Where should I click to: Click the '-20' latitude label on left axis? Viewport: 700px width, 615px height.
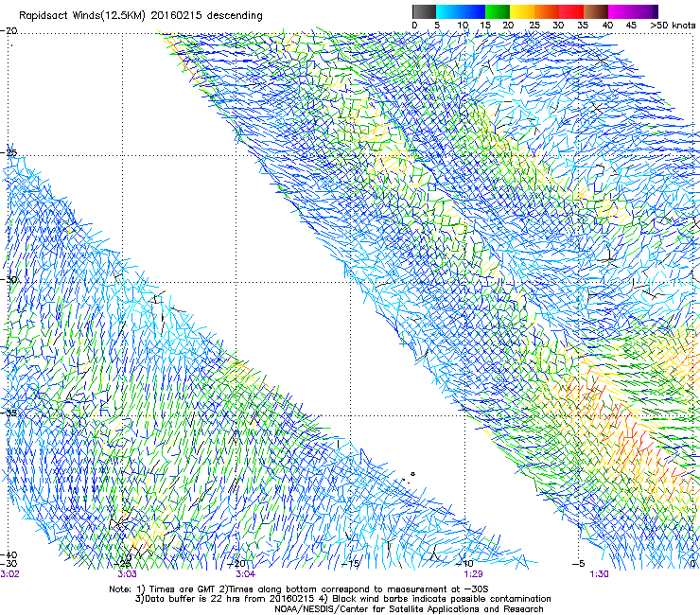[x=9, y=31]
